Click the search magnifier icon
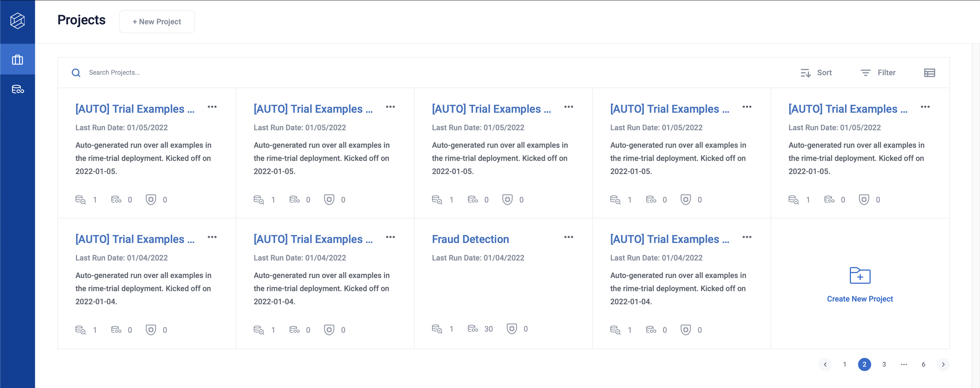The image size is (980, 388). pos(76,73)
